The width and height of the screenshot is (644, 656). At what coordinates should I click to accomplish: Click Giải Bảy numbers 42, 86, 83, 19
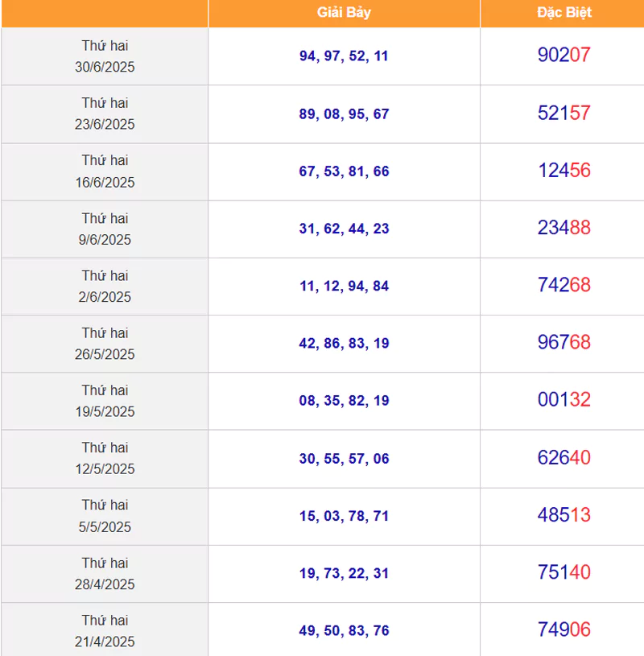(x=344, y=343)
